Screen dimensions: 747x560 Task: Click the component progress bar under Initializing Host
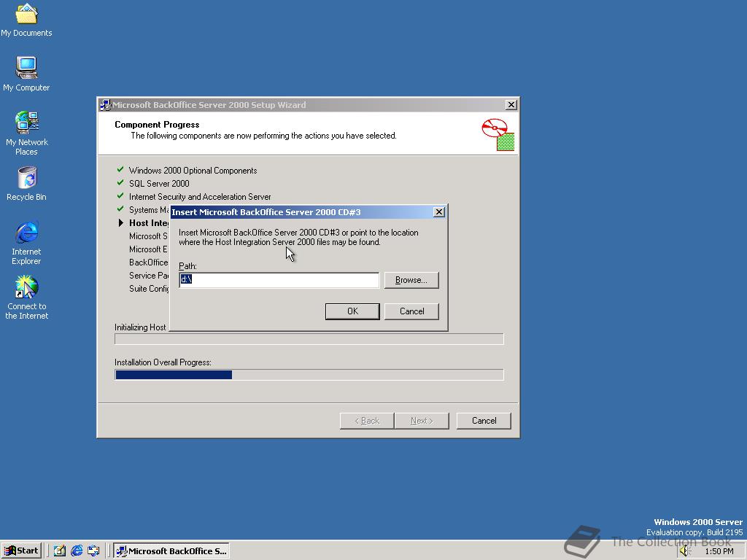309,339
